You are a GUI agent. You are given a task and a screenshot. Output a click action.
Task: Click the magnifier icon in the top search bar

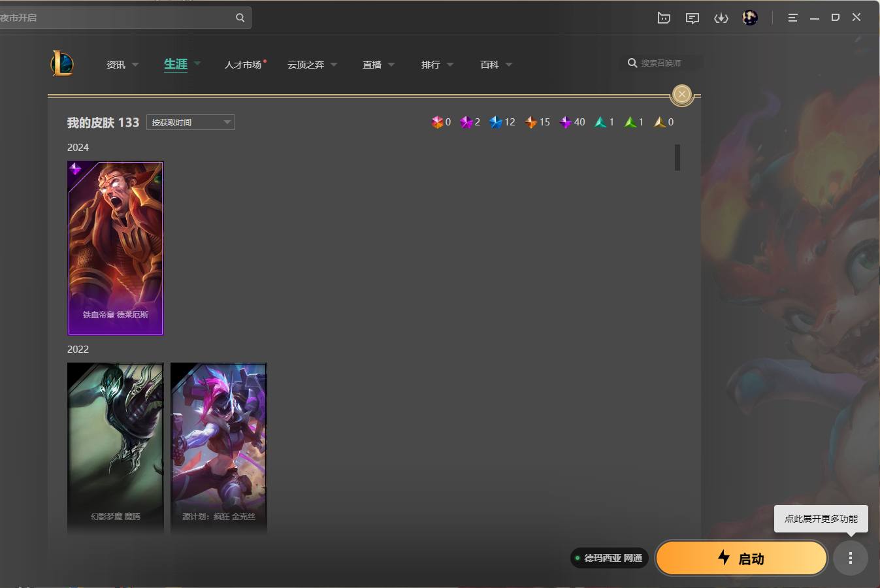[x=240, y=18]
